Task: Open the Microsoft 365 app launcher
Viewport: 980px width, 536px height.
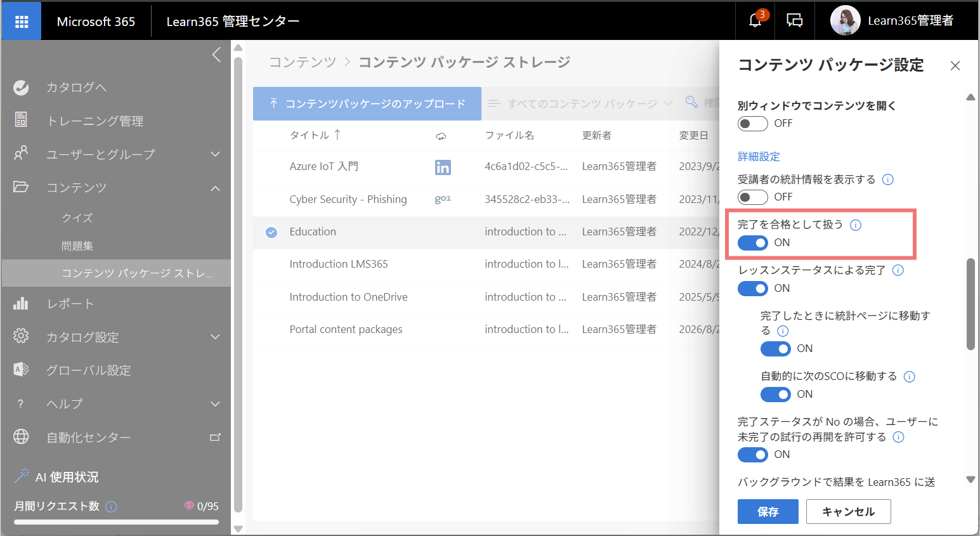Action: coord(22,22)
